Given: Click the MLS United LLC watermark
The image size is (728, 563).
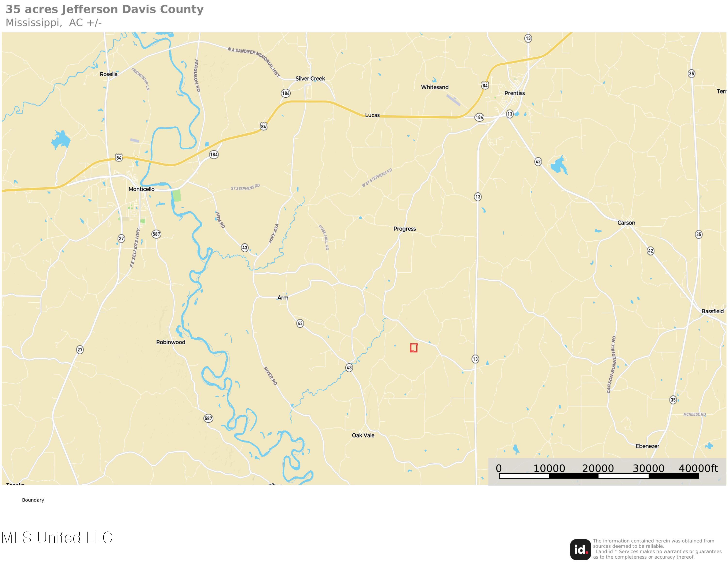Looking at the screenshot, I should pos(57,538).
